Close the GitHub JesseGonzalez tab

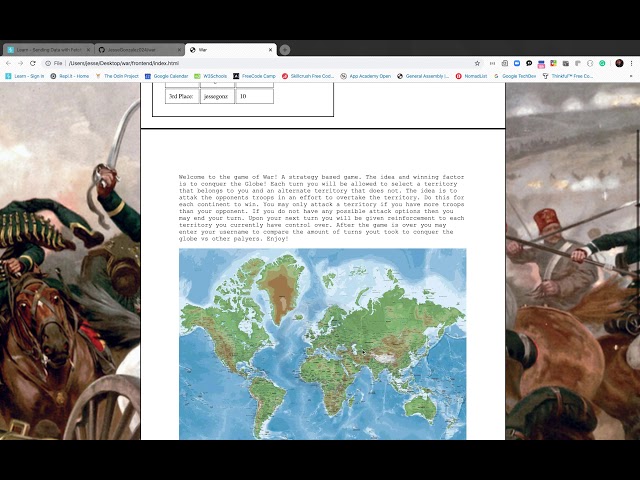point(179,50)
